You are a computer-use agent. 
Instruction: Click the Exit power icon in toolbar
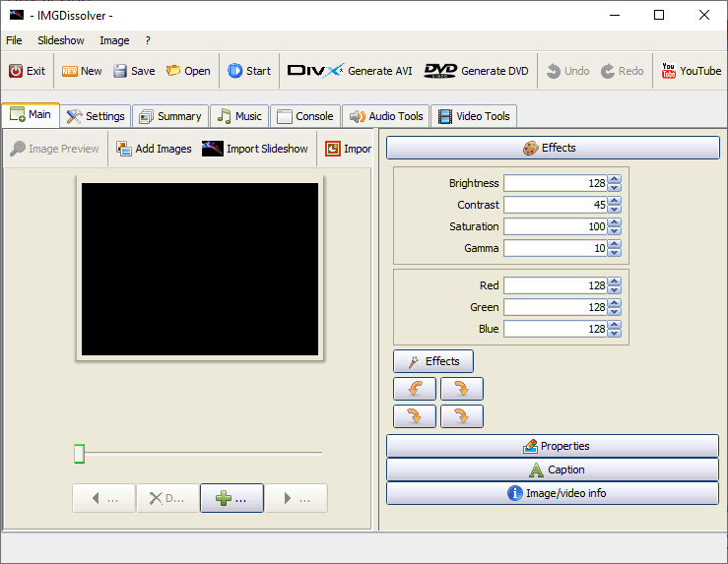[x=16, y=71]
